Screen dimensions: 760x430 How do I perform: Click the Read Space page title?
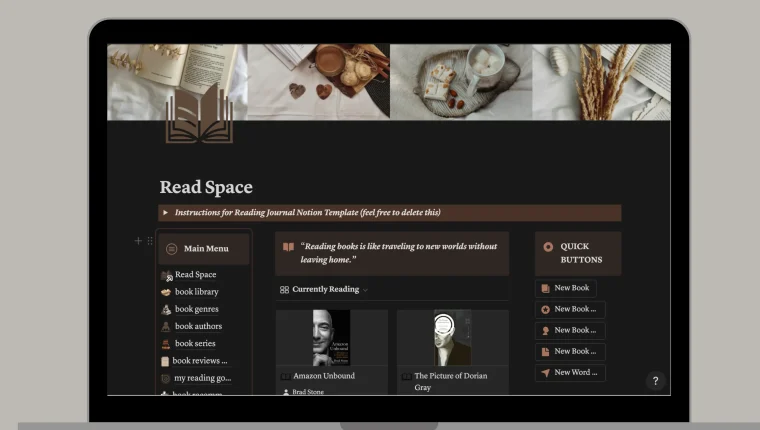(206, 187)
